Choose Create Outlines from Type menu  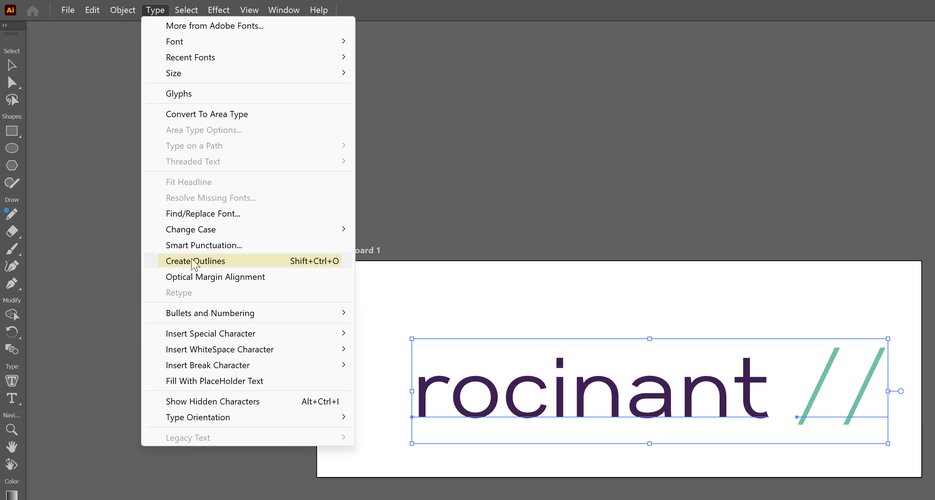[248, 260]
